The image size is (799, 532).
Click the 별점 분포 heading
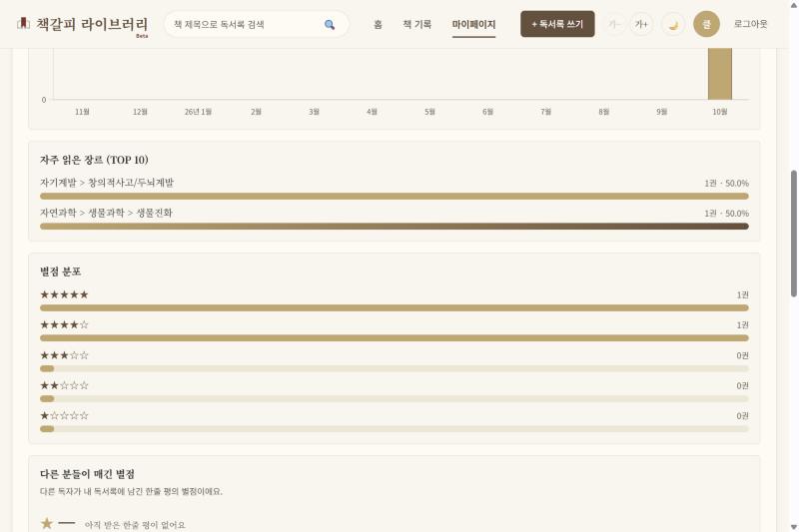[x=61, y=271]
